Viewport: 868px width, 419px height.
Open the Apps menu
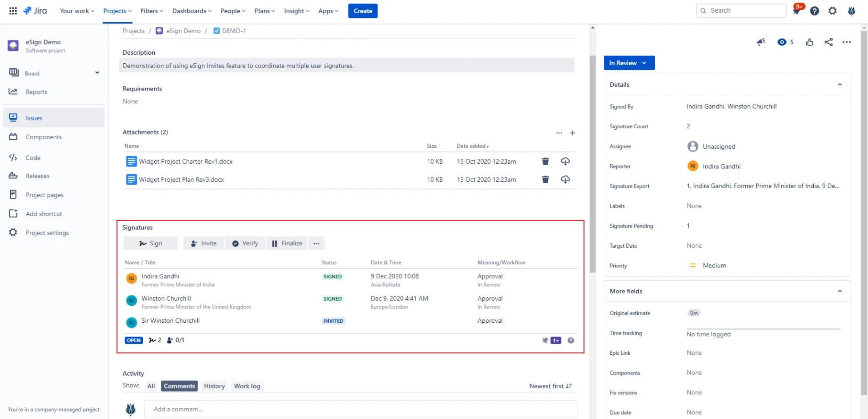tap(328, 11)
